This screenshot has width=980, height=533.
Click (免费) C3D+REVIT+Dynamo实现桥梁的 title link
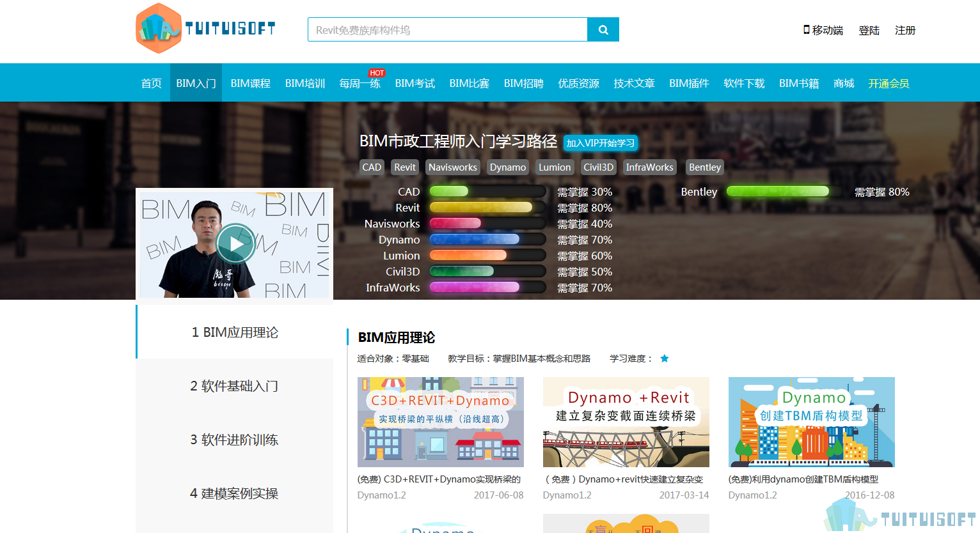pos(439,479)
